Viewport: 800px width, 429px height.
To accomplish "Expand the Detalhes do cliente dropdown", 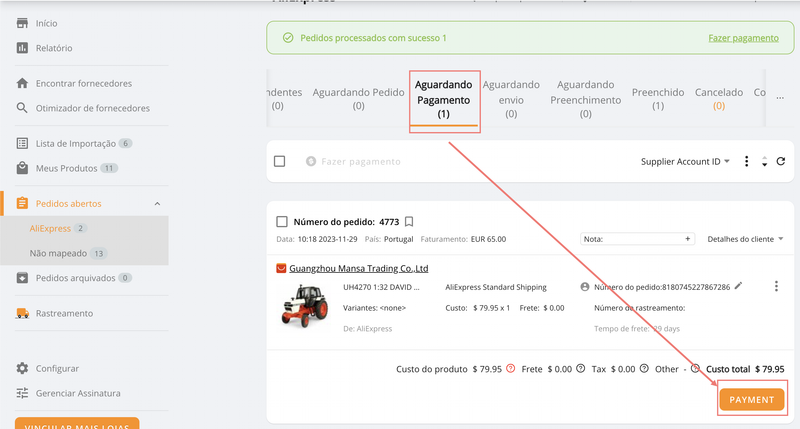I will (x=745, y=239).
